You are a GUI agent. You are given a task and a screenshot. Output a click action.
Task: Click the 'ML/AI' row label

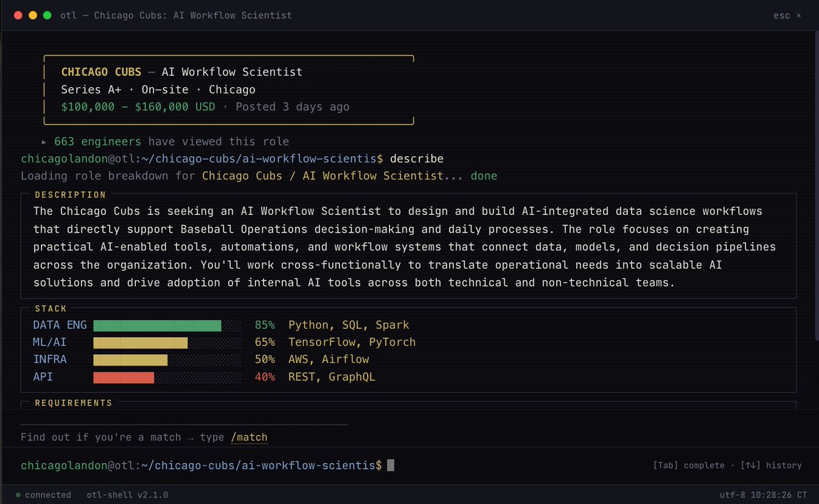point(50,342)
